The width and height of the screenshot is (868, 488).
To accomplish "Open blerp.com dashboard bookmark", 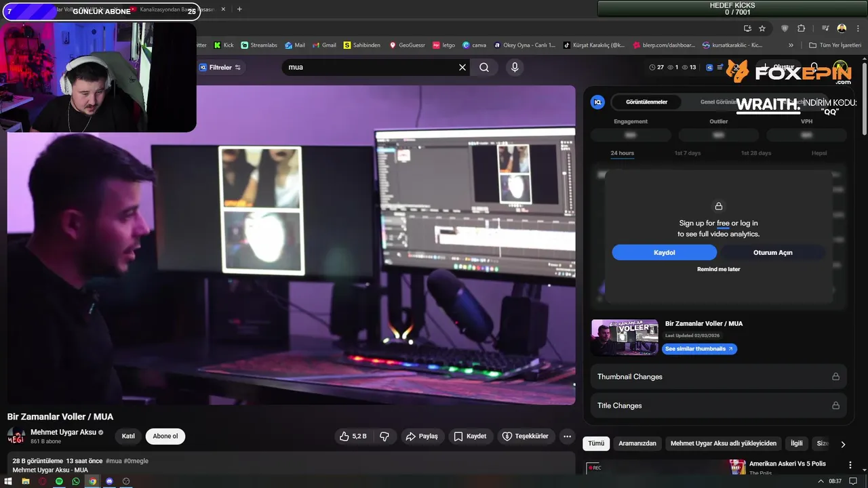I will 664,45.
